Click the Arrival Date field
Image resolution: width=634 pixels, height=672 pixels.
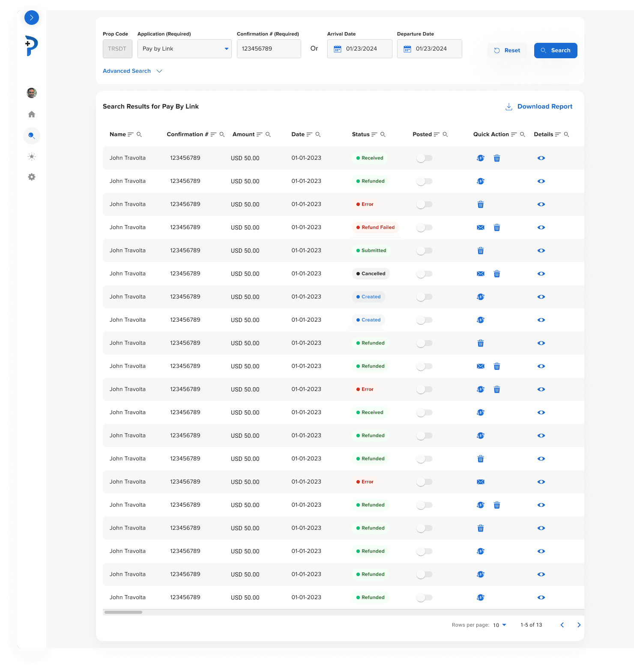coord(360,49)
